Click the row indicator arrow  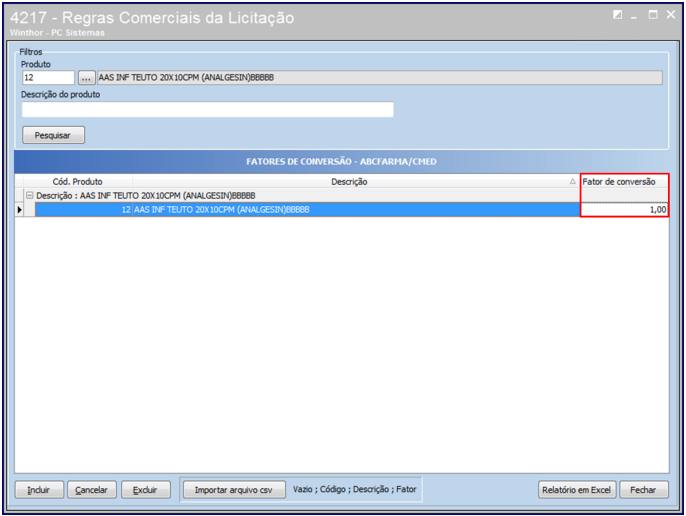tap(19, 210)
